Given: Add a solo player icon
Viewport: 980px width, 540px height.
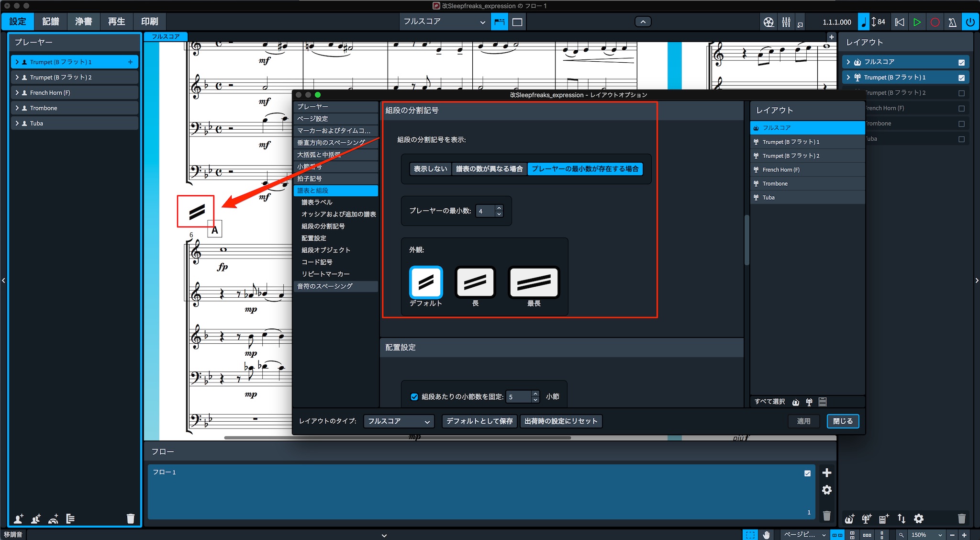Looking at the screenshot, I should point(19,518).
